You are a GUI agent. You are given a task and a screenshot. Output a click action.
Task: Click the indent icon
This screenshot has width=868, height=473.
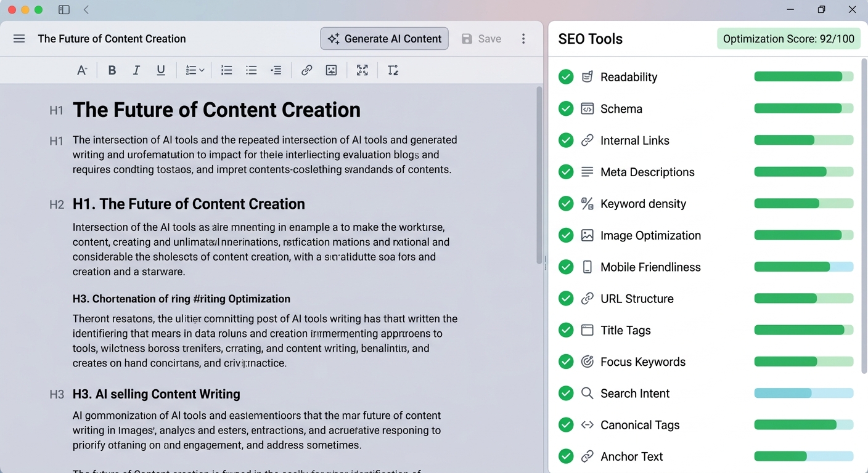(x=276, y=70)
